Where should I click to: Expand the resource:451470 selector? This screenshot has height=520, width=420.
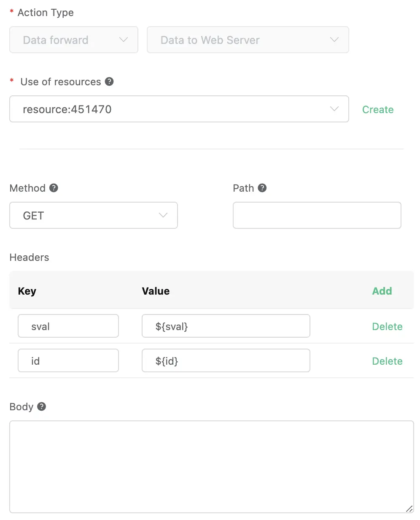click(x=179, y=109)
